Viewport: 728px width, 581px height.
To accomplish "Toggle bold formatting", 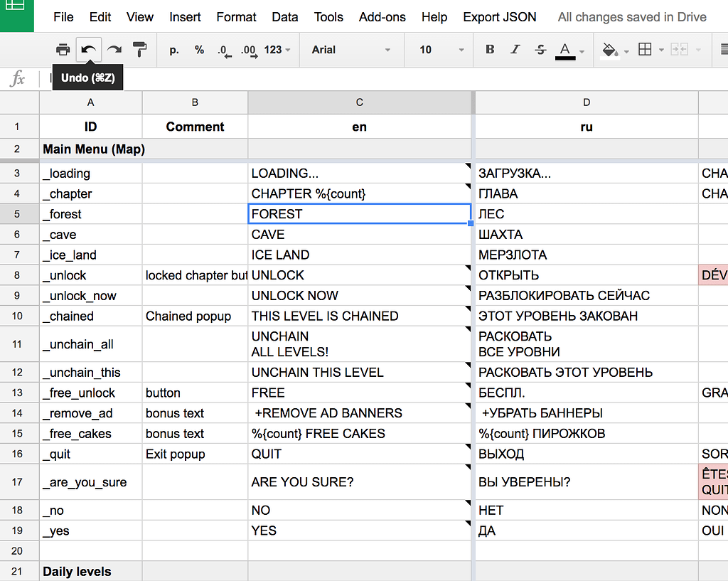I will click(x=490, y=50).
